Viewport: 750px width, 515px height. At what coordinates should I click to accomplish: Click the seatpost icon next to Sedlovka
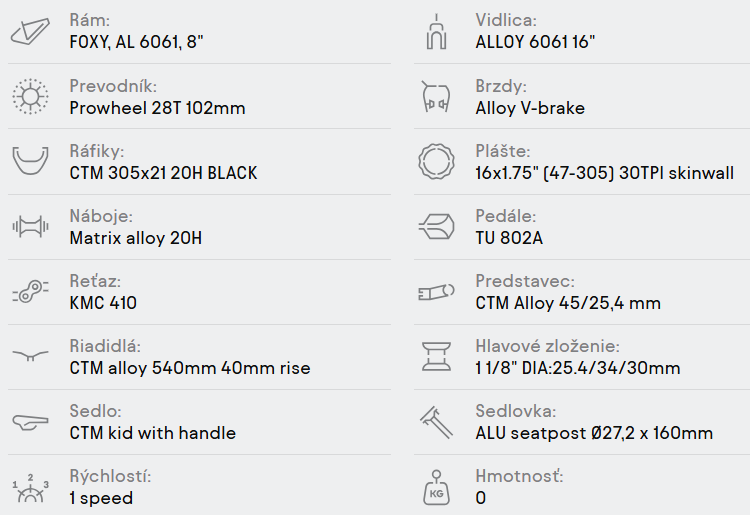click(436, 422)
